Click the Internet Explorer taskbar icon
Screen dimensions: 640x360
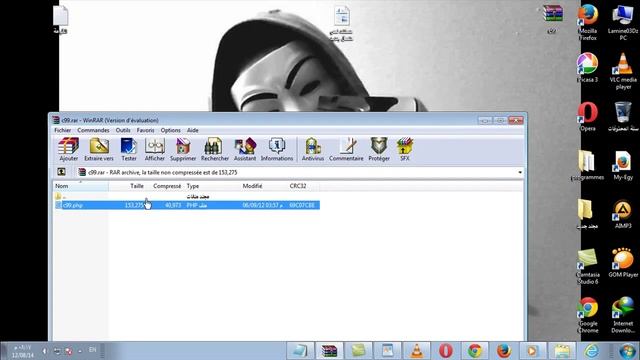(x=591, y=351)
